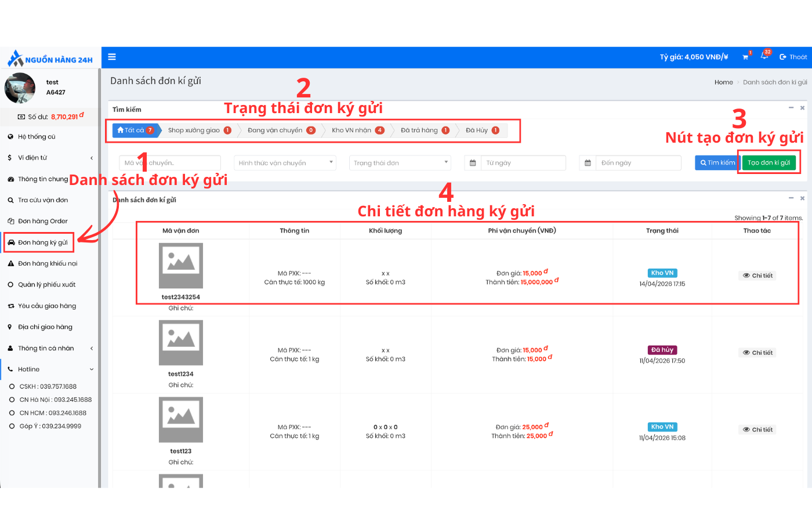812x522 pixels.
Task: View details of order test2343254
Action: pos(757,275)
